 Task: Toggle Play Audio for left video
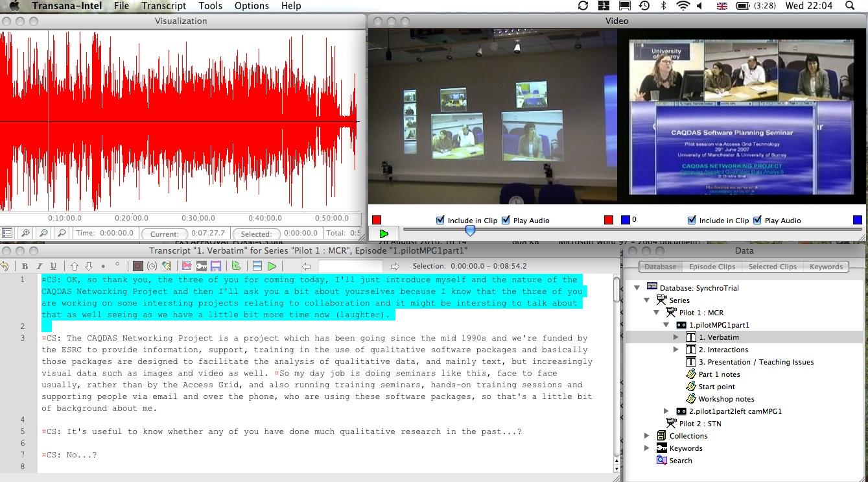(506, 220)
